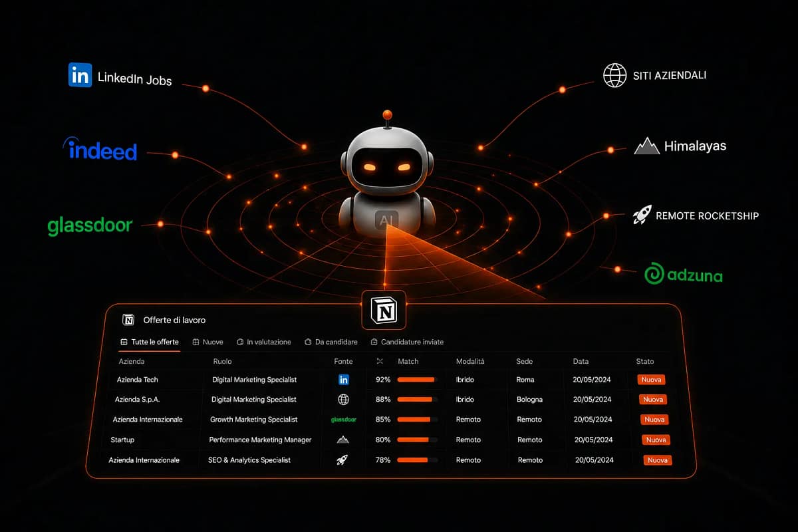Click the Ruolo column header
Screen dimensions: 798x532
(x=223, y=361)
